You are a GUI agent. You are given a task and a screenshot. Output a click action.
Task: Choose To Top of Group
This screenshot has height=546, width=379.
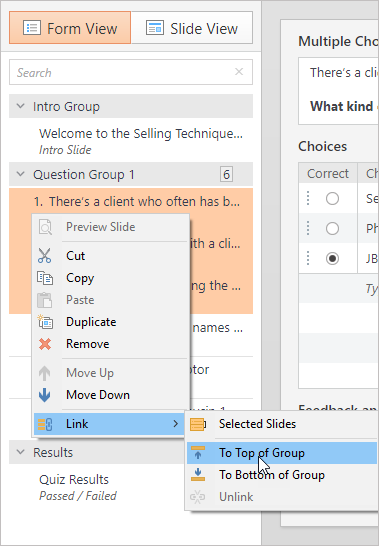pyautogui.click(x=282, y=453)
